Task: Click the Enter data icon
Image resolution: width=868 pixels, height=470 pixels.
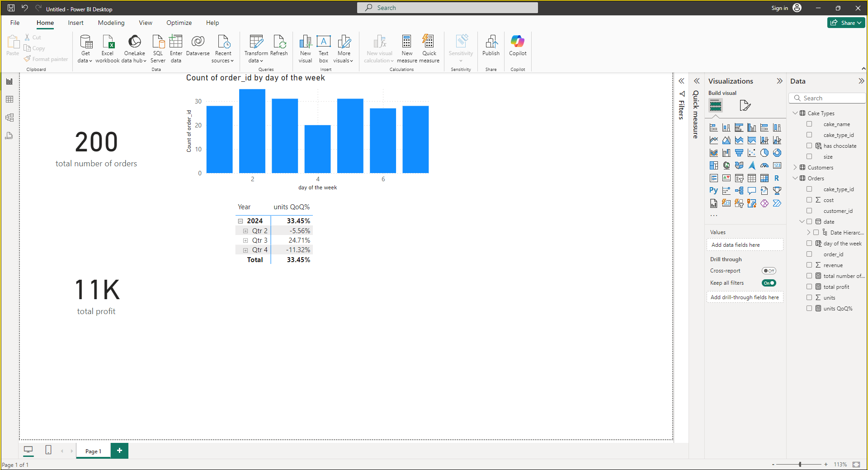Action: pyautogui.click(x=176, y=49)
